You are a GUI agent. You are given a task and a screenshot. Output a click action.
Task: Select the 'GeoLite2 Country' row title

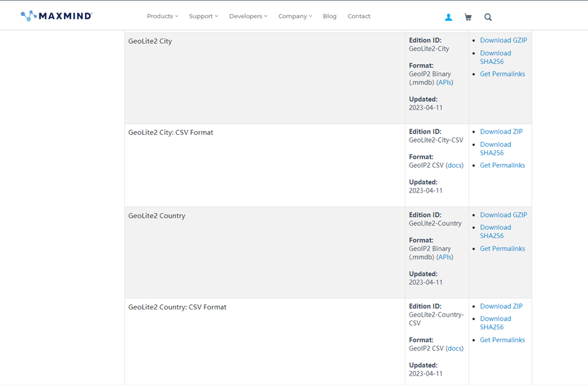tap(157, 216)
